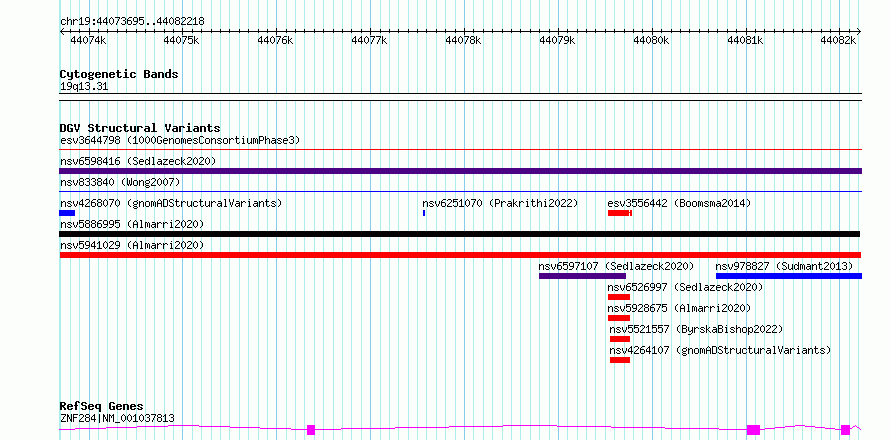Click the 44082k ruler tick label
Viewport: 890px width, 440px height.
(839, 40)
